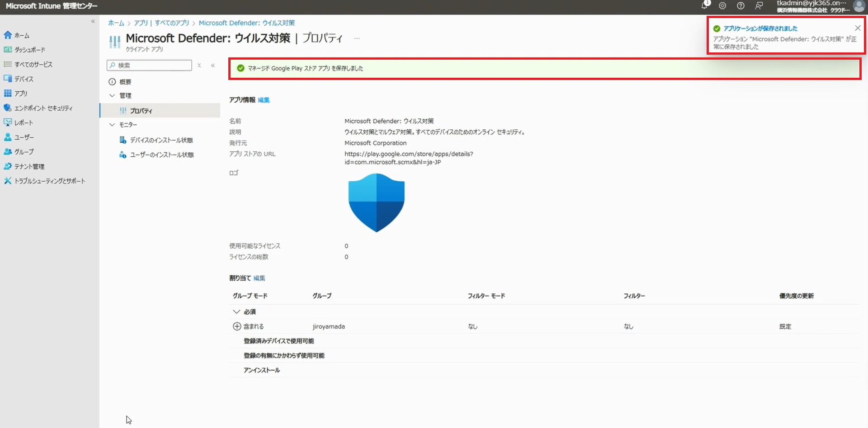Collapse the 管理 section

coord(112,95)
